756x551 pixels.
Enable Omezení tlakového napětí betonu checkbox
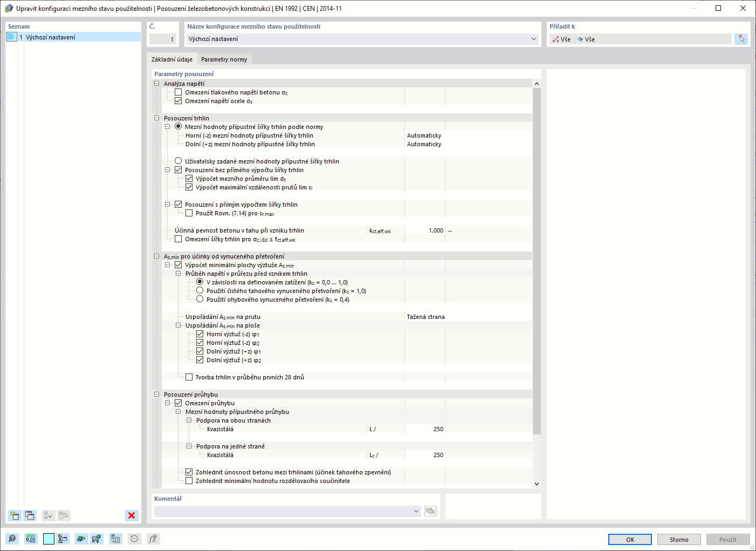click(178, 92)
